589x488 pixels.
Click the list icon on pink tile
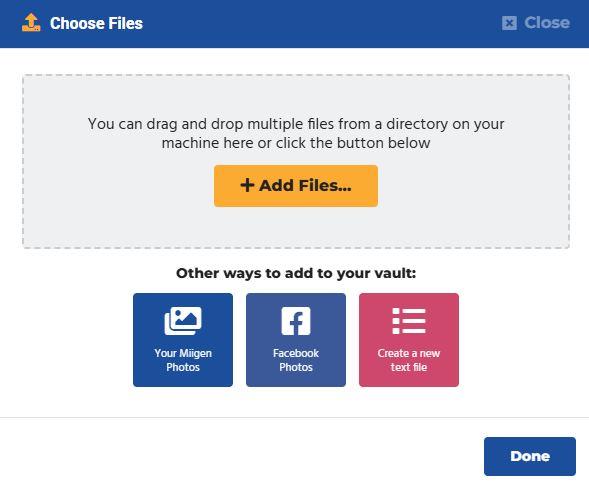click(409, 321)
